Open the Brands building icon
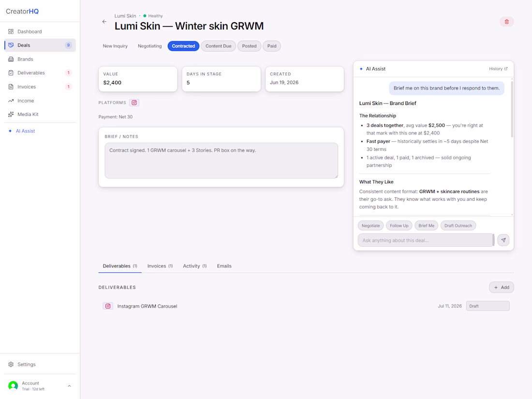This screenshot has height=399, width=532. click(x=11, y=59)
